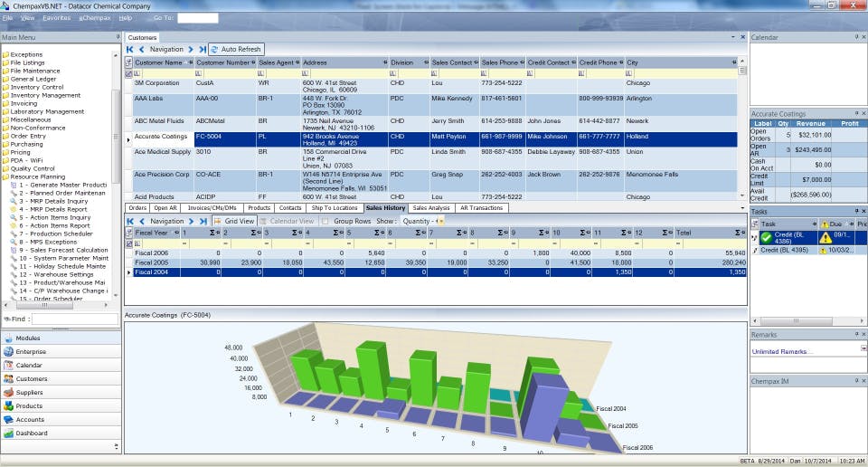Open Task column filter dropdown
Viewport: 868px width, 467px height.
click(815, 224)
